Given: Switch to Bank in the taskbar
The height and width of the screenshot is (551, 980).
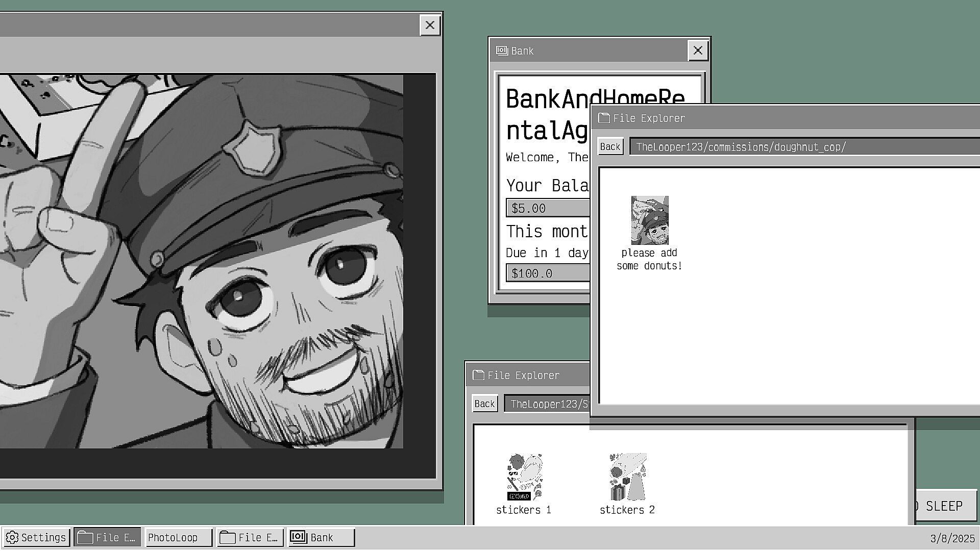Looking at the screenshot, I should [321, 537].
